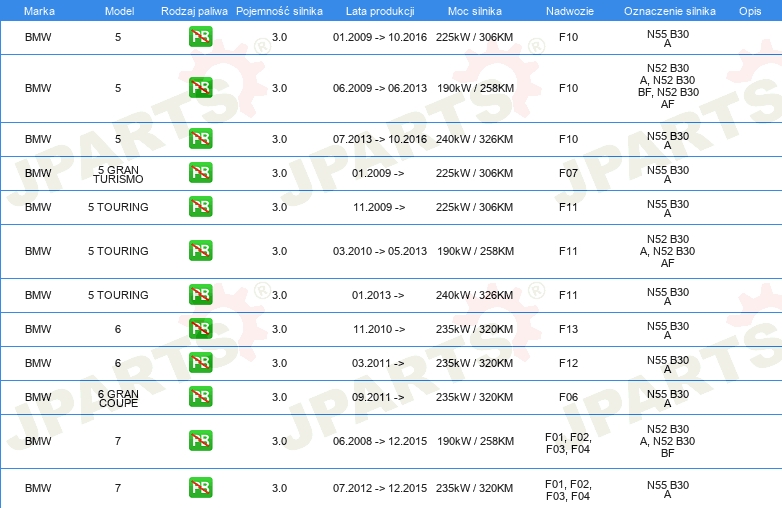782x508 pixels.
Task: Click the Rodzaj paliwa column header
Action: click(194, 11)
